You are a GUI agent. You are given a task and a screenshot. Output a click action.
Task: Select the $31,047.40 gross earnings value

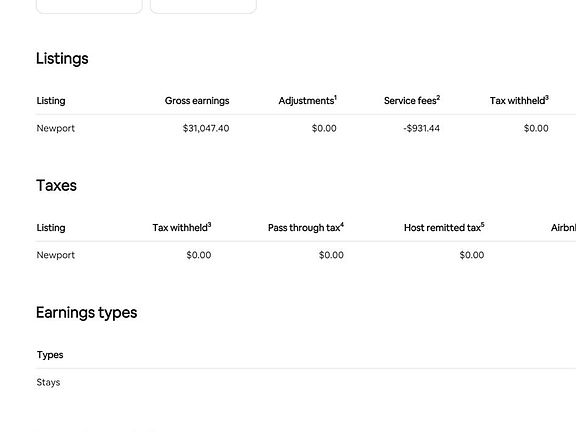(x=206, y=128)
